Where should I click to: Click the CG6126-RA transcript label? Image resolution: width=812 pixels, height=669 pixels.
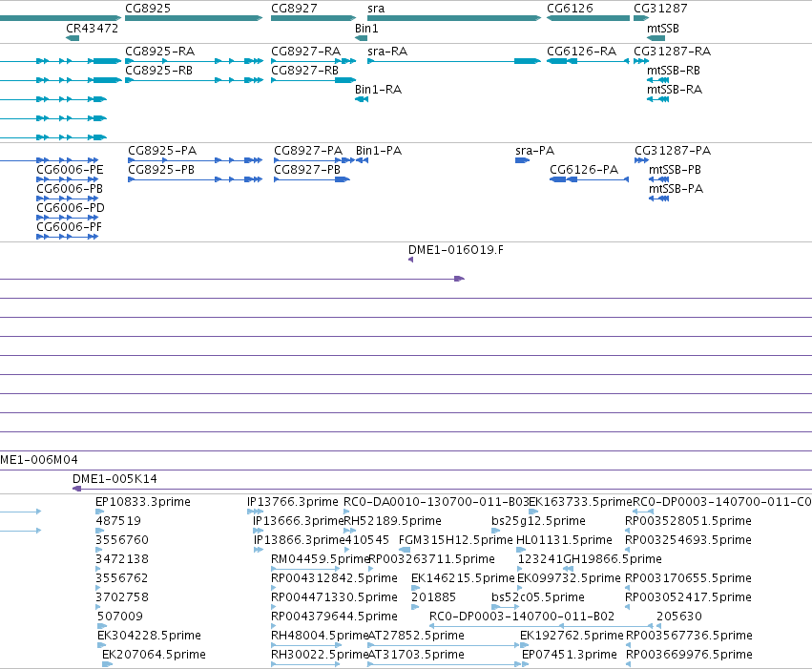pyautogui.click(x=582, y=52)
